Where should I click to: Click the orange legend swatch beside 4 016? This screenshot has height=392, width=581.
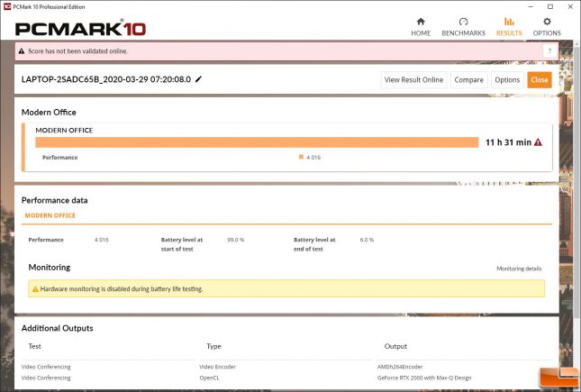301,157
